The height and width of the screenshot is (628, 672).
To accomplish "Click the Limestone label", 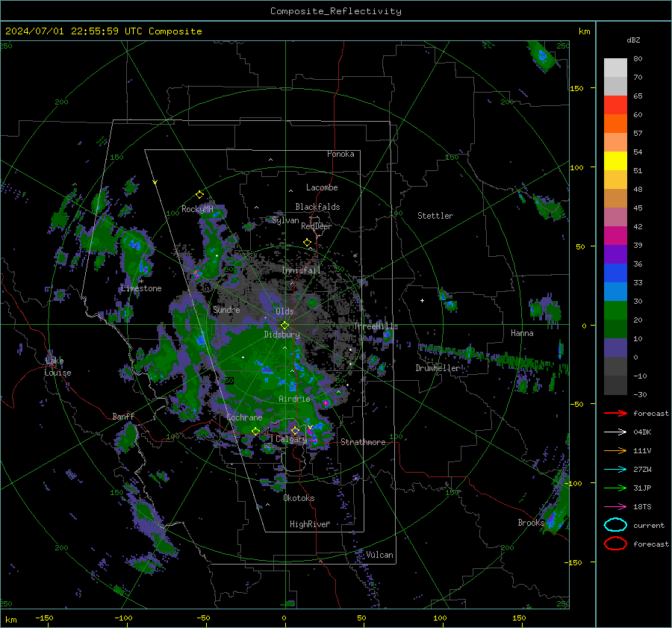I will (x=141, y=288).
